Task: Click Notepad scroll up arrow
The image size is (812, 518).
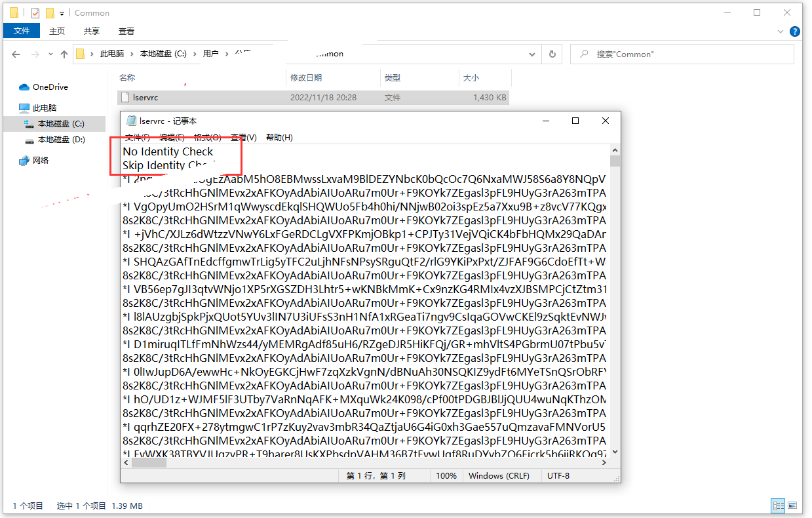Action: point(615,149)
